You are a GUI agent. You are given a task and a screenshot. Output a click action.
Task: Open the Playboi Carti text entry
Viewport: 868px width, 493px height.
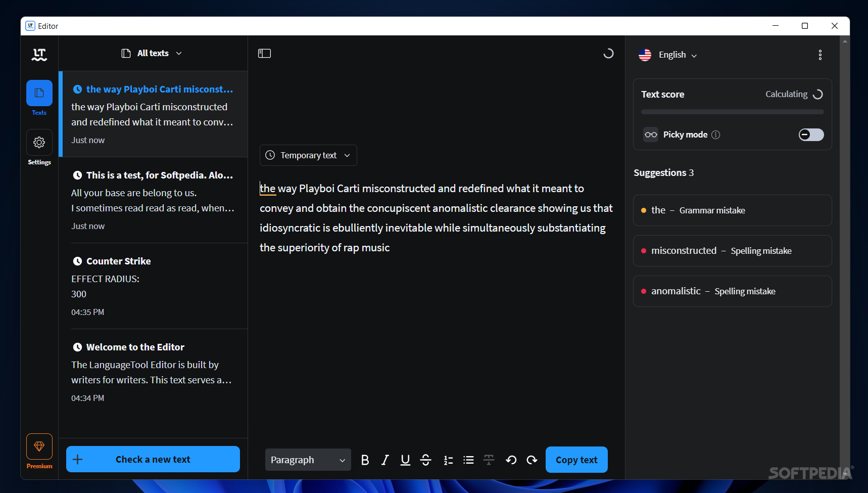[x=153, y=114]
